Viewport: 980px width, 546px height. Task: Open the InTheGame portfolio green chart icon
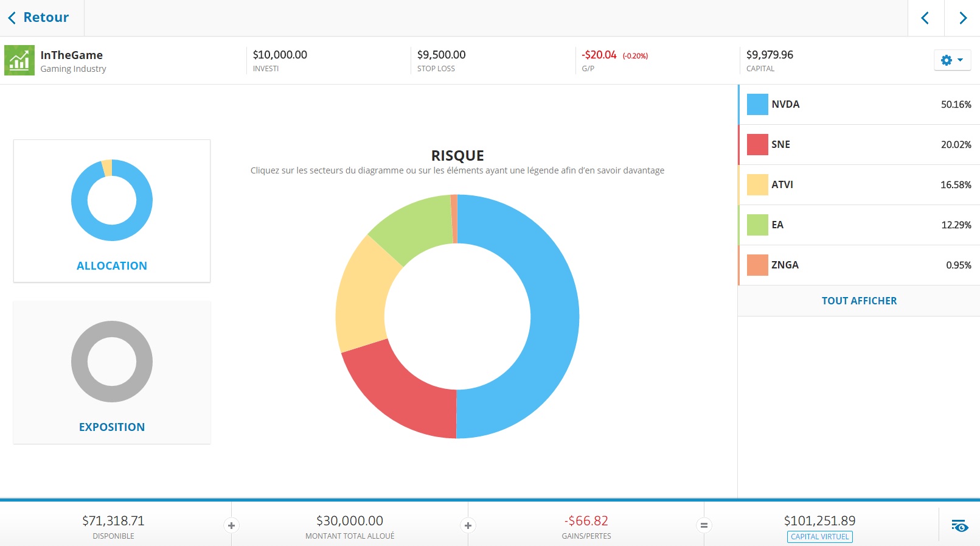tap(19, 60)
